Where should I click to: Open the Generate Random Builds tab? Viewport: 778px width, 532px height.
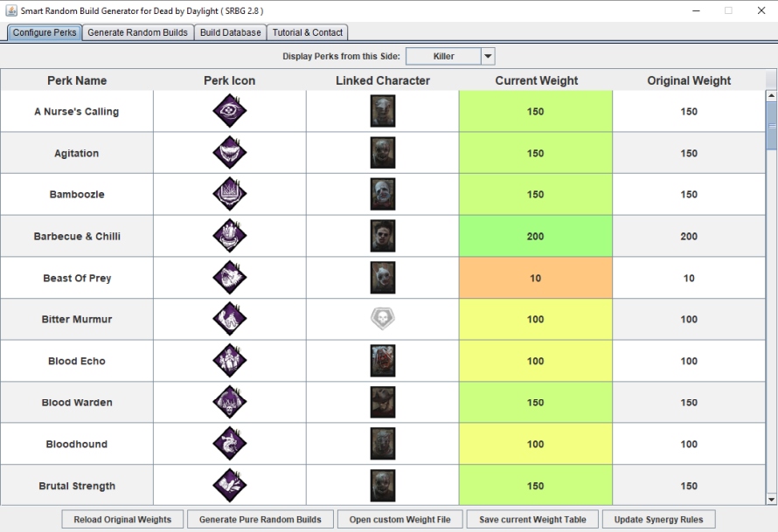[137, 32]
